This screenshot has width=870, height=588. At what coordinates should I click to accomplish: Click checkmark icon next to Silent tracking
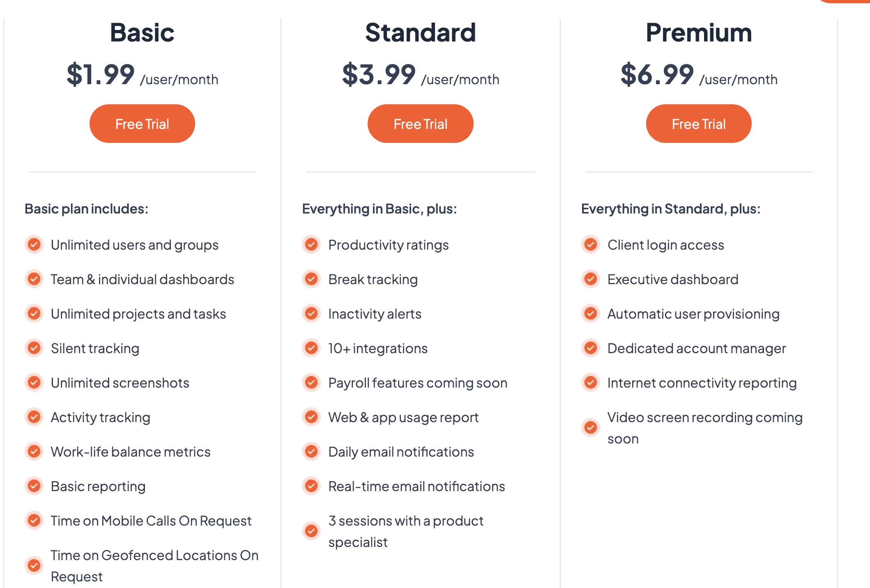[x=34, y=348]
